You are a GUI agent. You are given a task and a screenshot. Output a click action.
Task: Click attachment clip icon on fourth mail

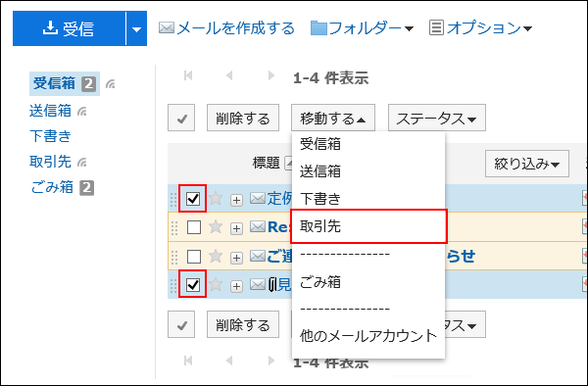(x=272, y=285)
